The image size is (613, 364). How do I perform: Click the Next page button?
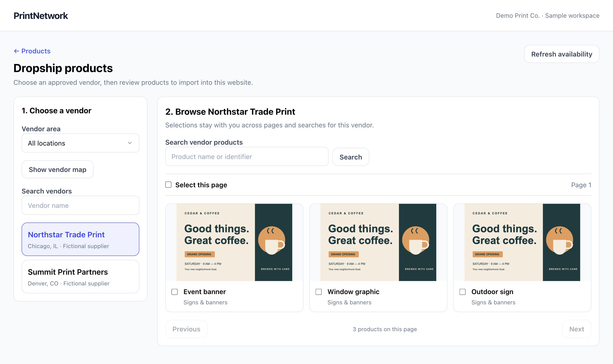click(576, 329)
